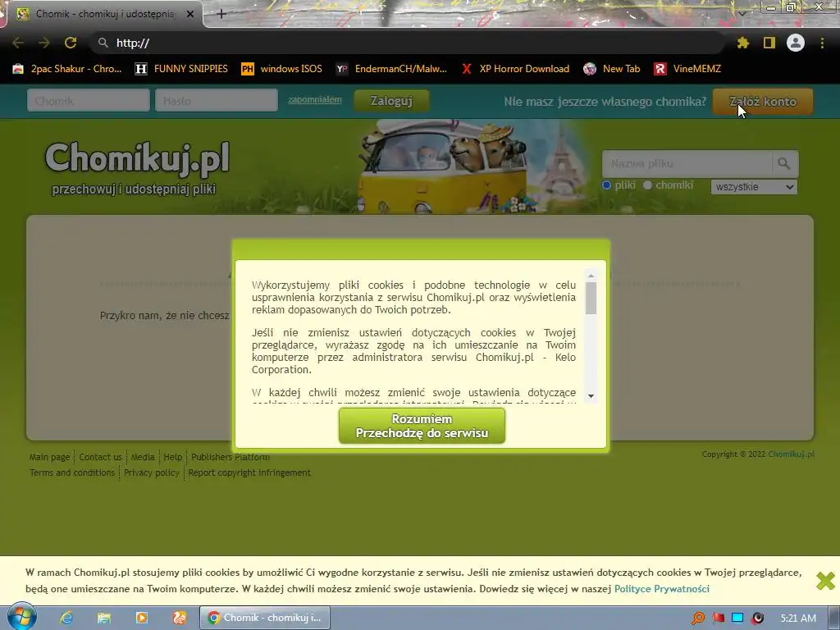Screen dimensions: 840x630
Task: Focus the Nazwa pliku search field
Action: tap(687, 163)
